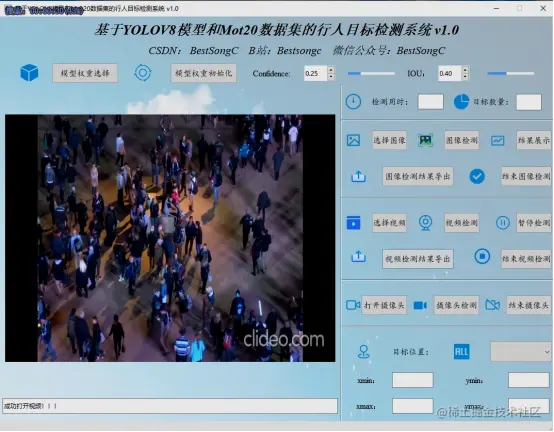The height and width of the screenshot is (432, 554).
Task: Minimize the application window
Action: click(x=496, y=8)
